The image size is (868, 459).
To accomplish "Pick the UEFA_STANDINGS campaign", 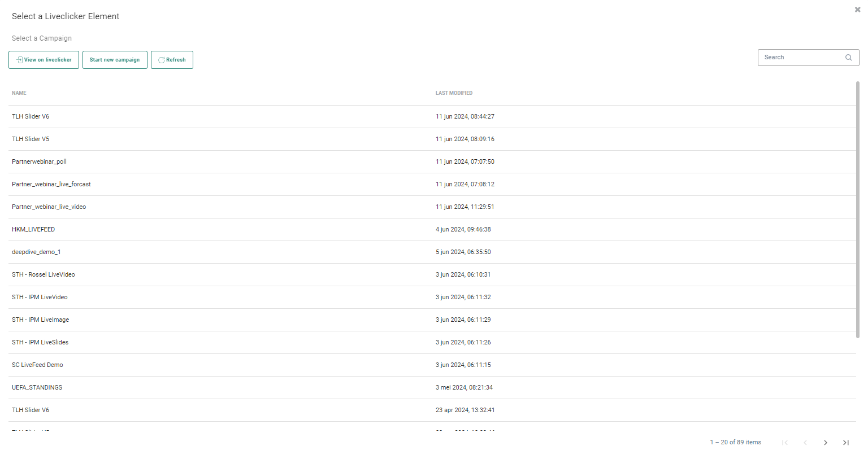I will [37, 387].
